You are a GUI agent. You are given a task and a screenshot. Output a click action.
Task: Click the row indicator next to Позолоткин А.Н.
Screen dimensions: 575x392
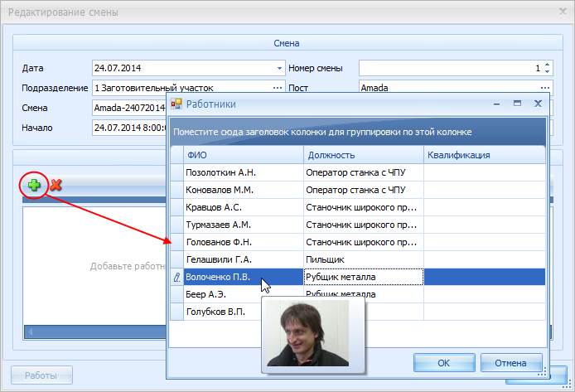click(176, 172)
